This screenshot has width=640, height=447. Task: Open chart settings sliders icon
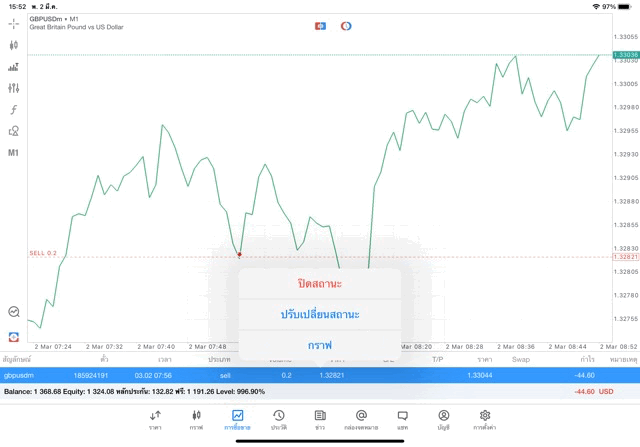pos(13,88)
